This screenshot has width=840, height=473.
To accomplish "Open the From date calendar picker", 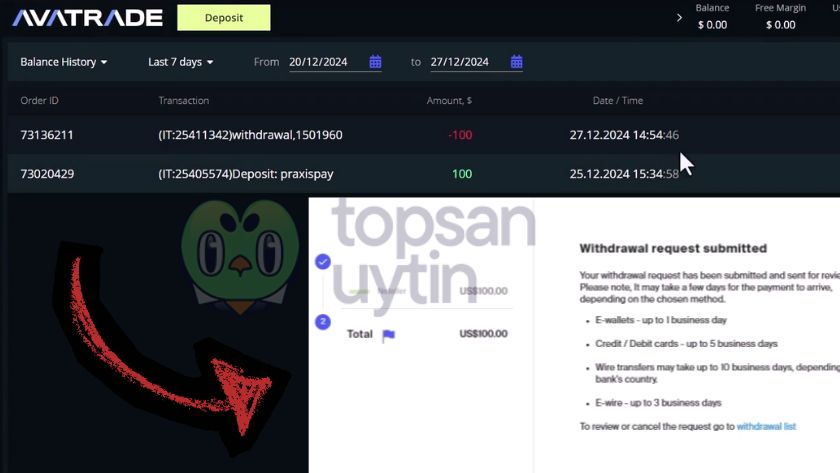I will [375, 62].
